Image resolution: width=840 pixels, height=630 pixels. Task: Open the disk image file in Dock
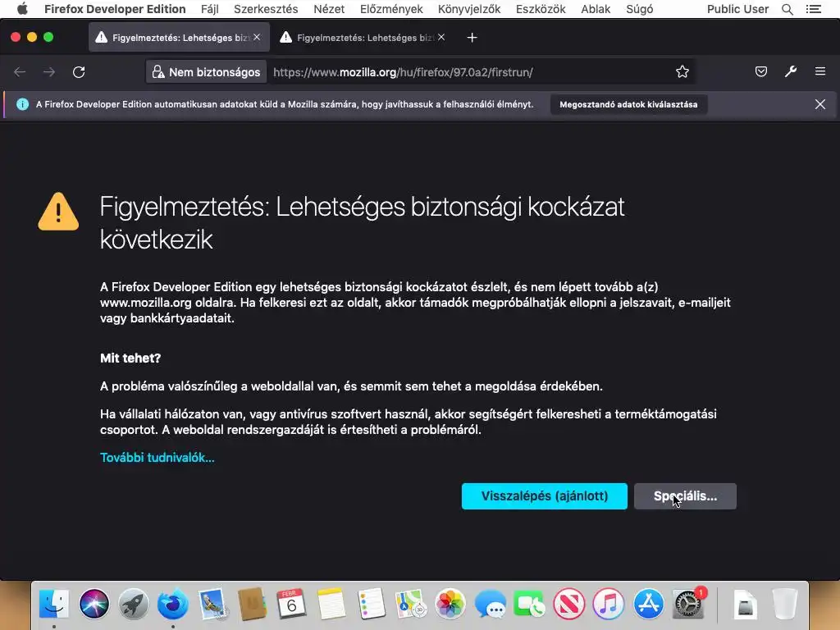coord(745,604)
